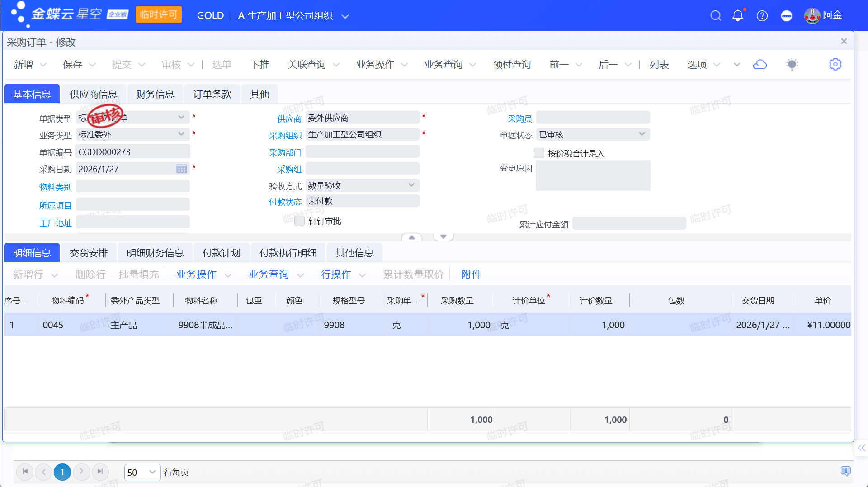868x487 pixels.
Task: Click the info icon at bottom right
Action: coord(845,471)
